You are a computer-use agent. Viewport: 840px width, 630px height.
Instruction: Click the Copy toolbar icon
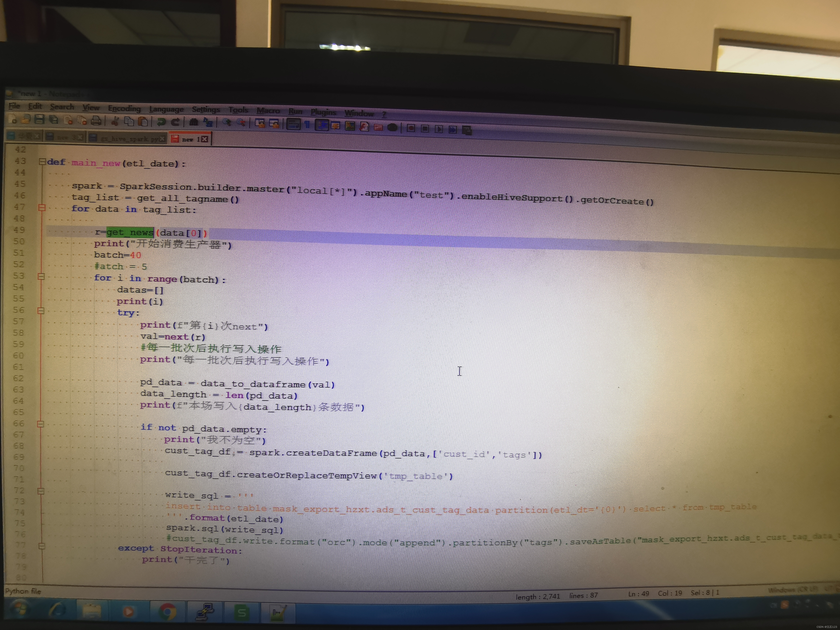pos(129,122)
